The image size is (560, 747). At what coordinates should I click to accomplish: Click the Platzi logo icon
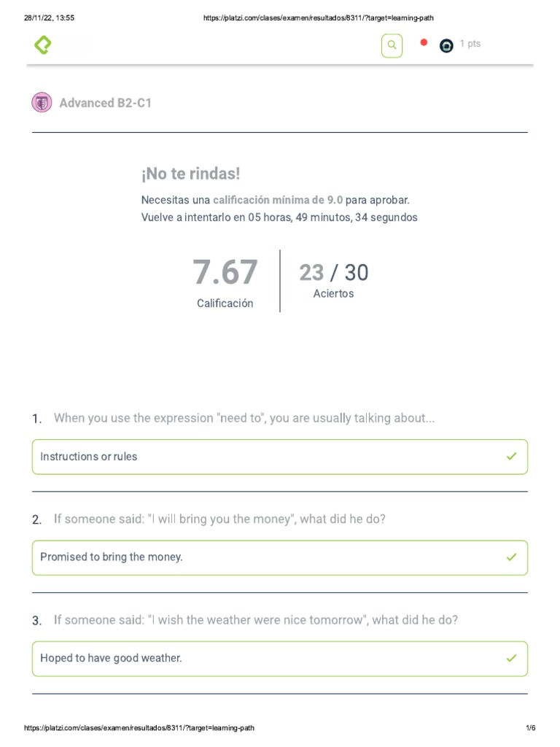pos(43,45)
